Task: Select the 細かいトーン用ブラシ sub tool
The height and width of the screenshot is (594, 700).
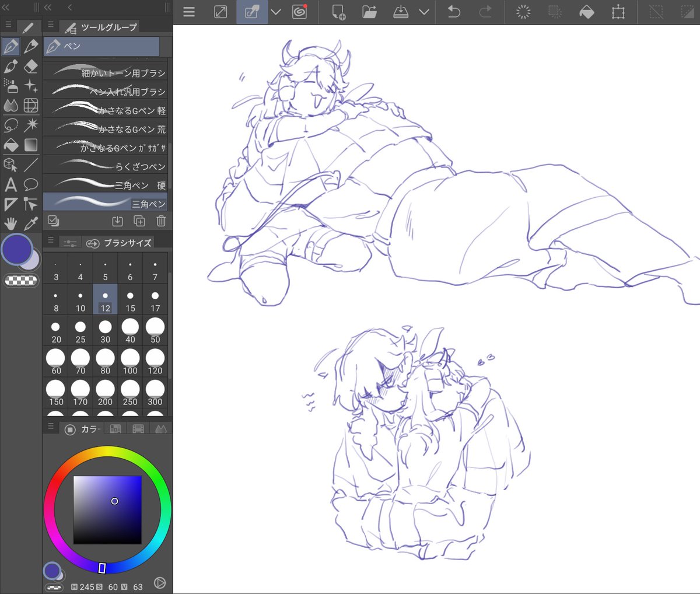Action: [106, 72]
